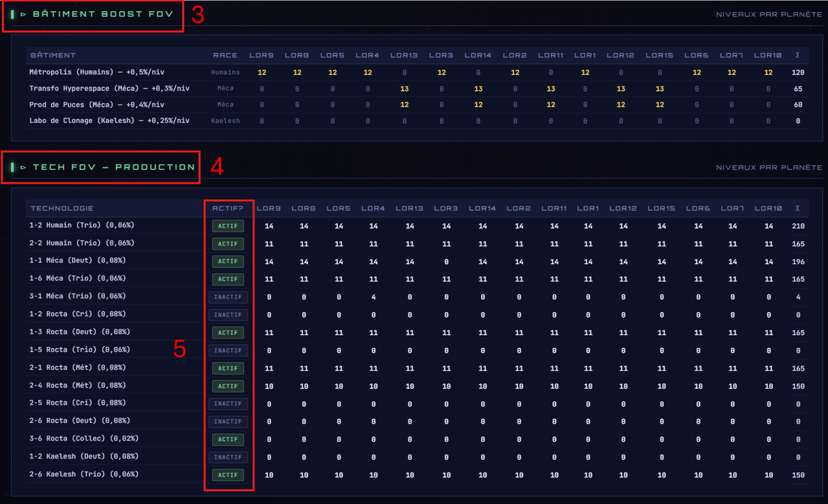
Task: Click Niveaux par planète label in Bâtiment section
Action: [769, 14]
